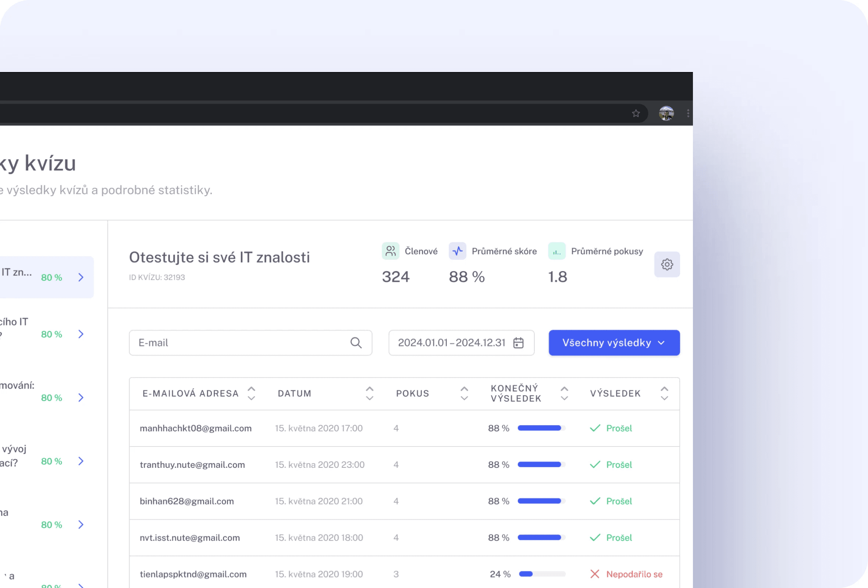This screenshot has height=588, width=868.
Task: Click the green check icon for manhhachkt08@gmail.com
Action: [595, 428]
